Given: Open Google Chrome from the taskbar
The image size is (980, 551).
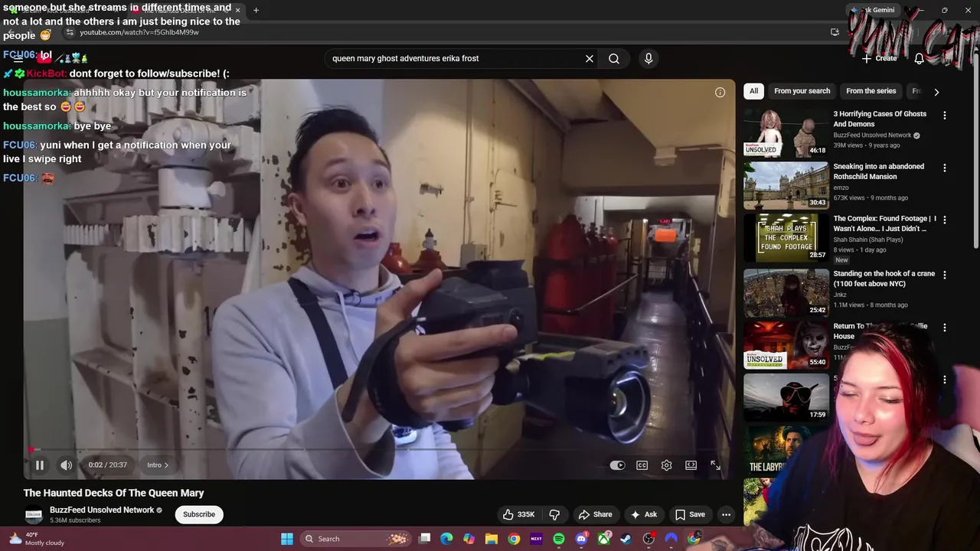Looking at the screenshot, I should (514, 539).
